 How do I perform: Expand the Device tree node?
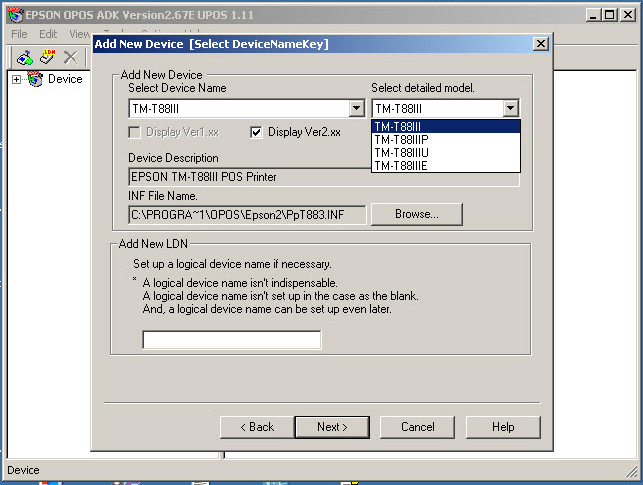[x=16, y=79]
